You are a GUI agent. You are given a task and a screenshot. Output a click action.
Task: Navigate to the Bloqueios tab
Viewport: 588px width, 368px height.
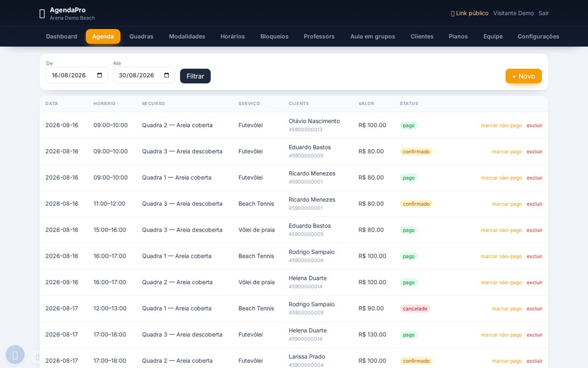(274, 36)
